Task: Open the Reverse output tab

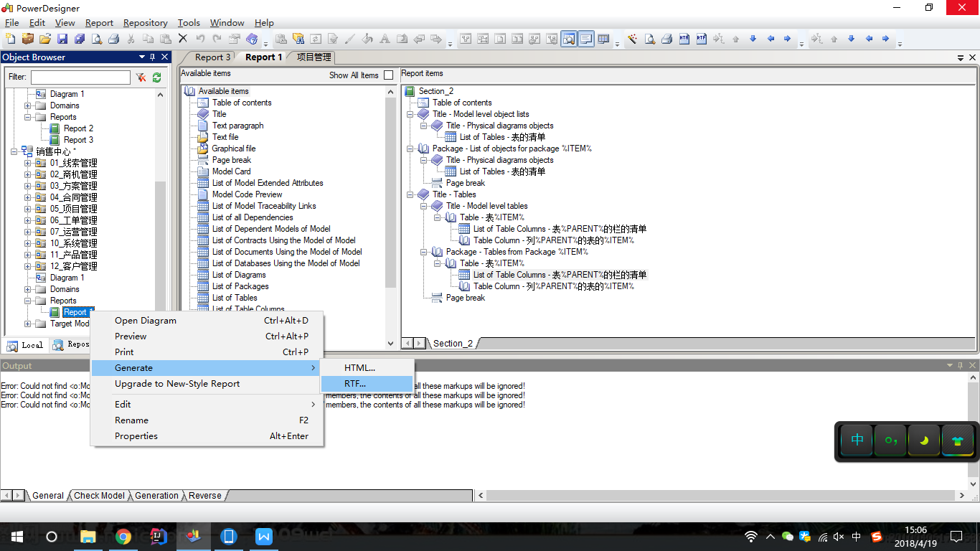Action: click(205, 496)
